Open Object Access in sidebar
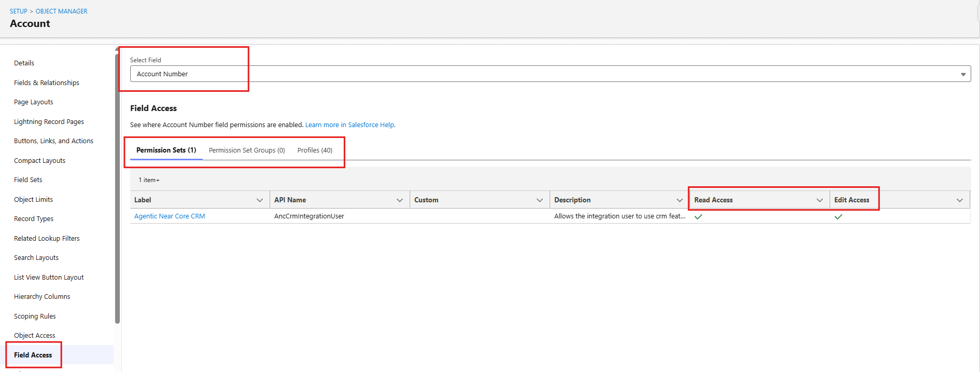The height and width of the screenshot is (372, 980). [x=35, y=336]
